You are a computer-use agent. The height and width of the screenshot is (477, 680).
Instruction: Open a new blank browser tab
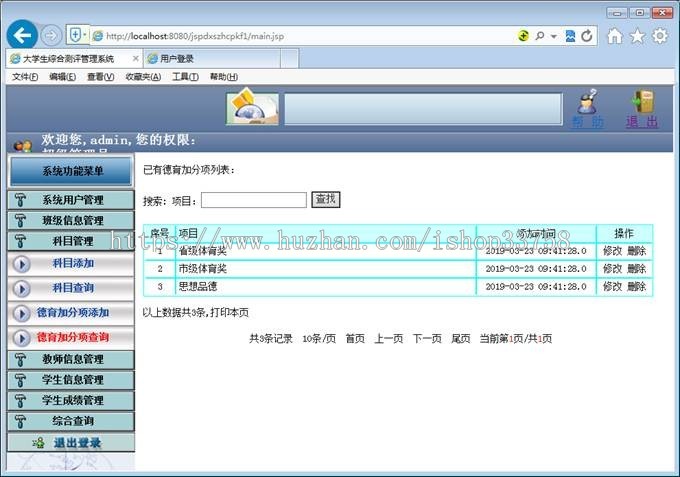click(x=290, y=59)
